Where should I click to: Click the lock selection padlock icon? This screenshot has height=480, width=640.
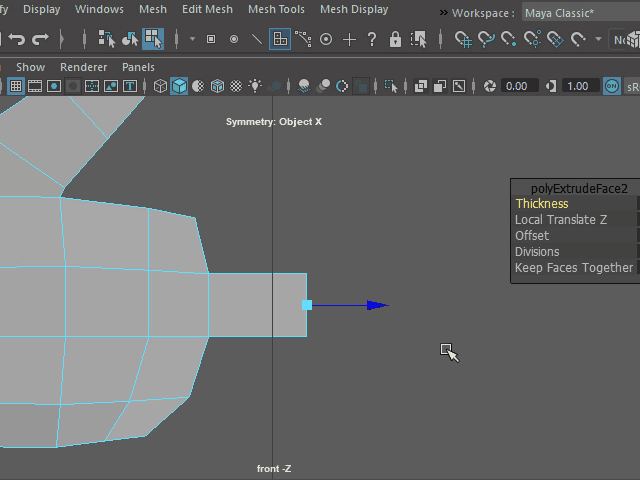tap(395, 39)
